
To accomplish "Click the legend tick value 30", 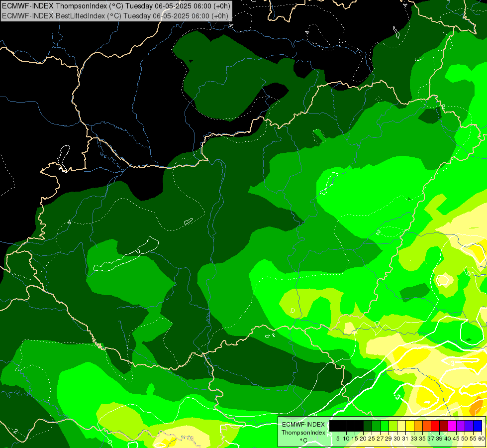I will click(397, 439).
